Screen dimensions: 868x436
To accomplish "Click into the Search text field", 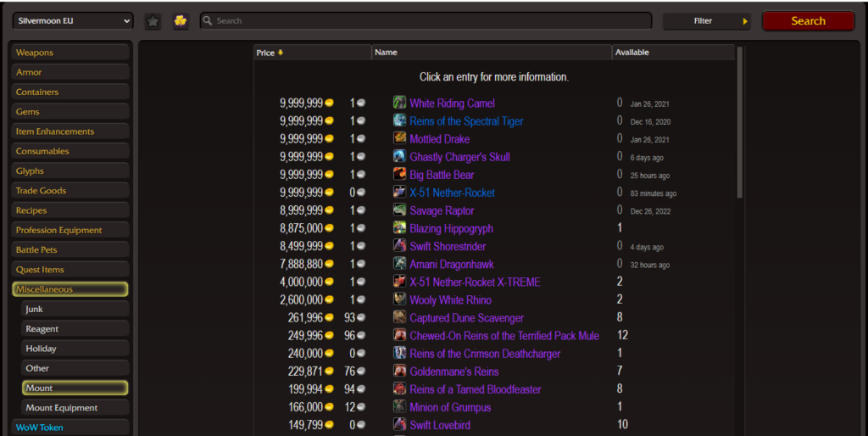I will (426, 21).
